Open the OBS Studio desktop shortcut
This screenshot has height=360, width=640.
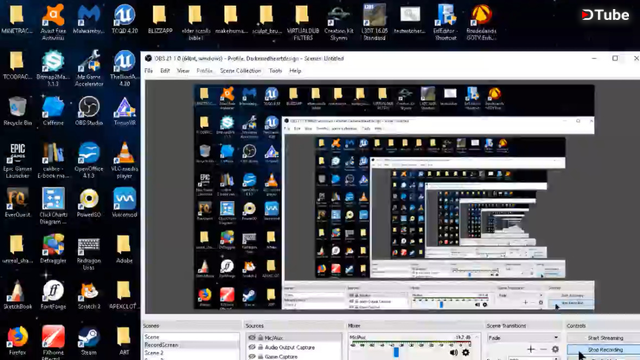point(89,111)
